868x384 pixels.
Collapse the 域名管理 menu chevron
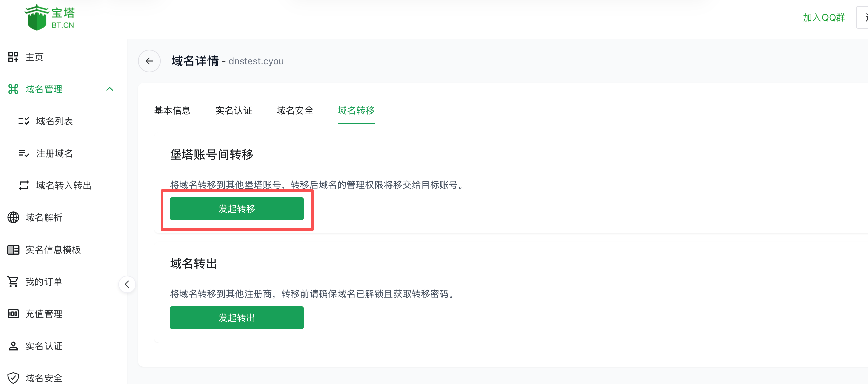(x=109, y=89)
